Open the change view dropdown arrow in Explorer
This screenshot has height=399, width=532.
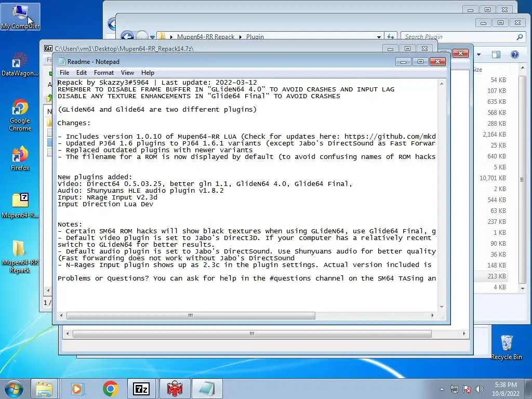click(x=478, y=54)
